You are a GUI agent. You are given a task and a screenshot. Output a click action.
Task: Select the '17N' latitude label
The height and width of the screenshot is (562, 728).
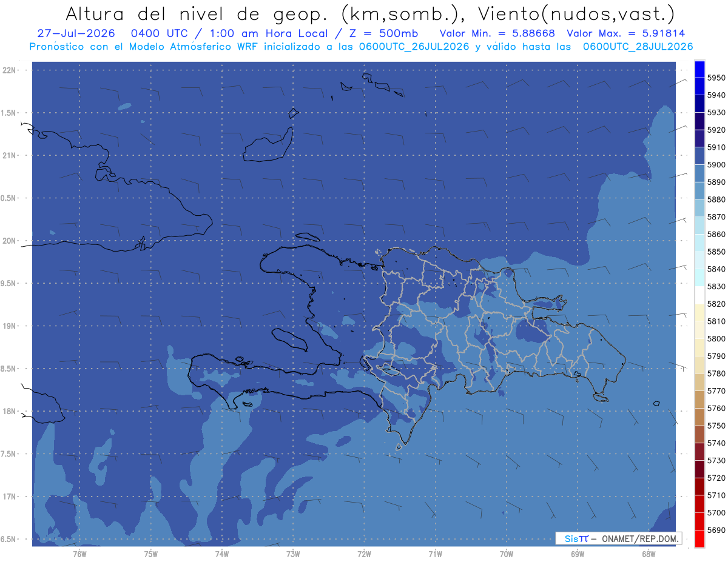tap(9, 497)
